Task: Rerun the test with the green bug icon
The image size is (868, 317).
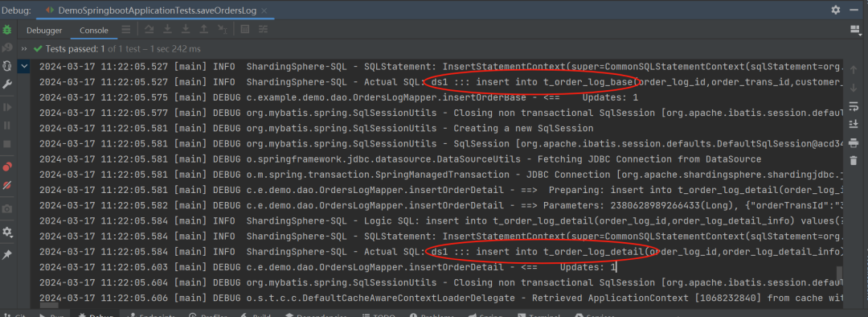Action: tap(7, 30)
